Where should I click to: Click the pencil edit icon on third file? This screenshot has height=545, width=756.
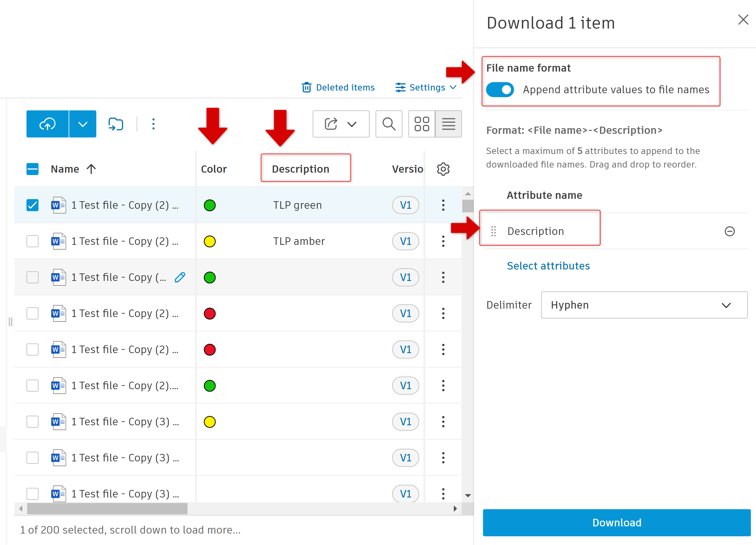click(180, 277)
